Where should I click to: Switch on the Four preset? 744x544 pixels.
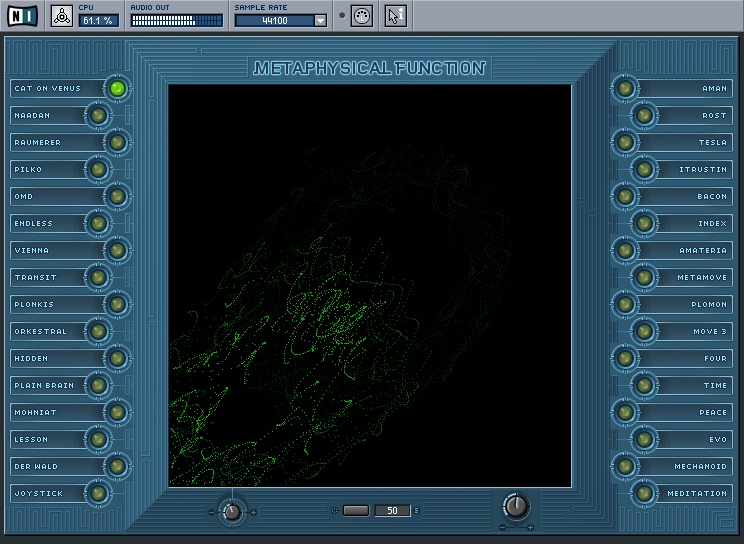[625, 358]
